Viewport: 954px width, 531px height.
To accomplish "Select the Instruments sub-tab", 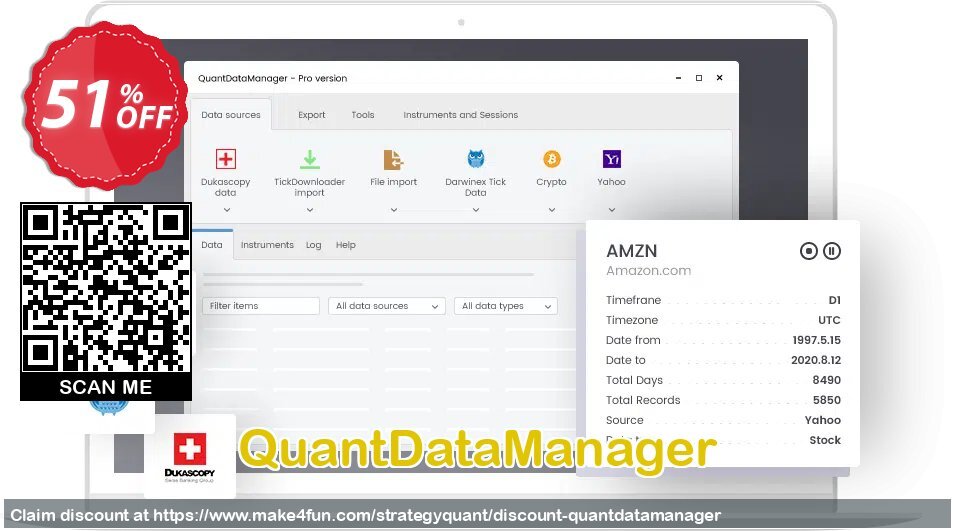I will [x=267, y=245].
